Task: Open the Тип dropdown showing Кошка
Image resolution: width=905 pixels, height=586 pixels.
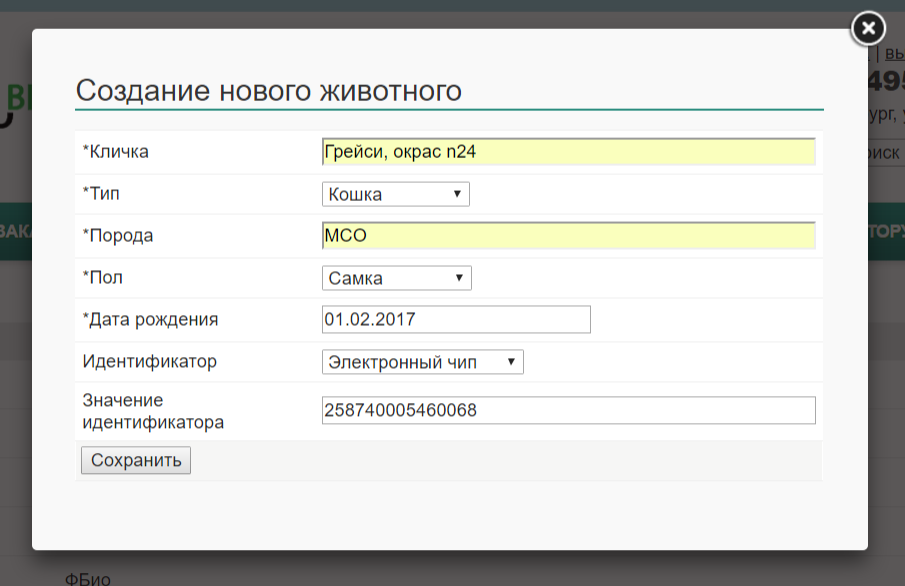Action: click(395, 194)
